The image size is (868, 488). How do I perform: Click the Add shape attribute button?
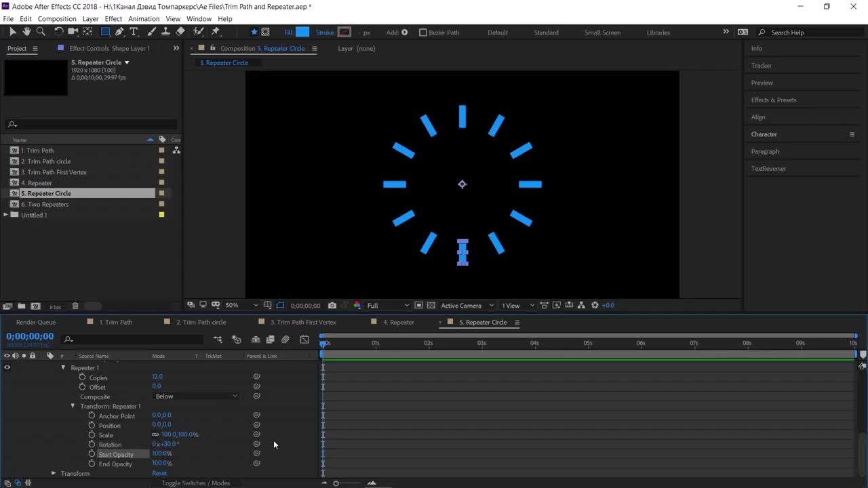(405, 32)
